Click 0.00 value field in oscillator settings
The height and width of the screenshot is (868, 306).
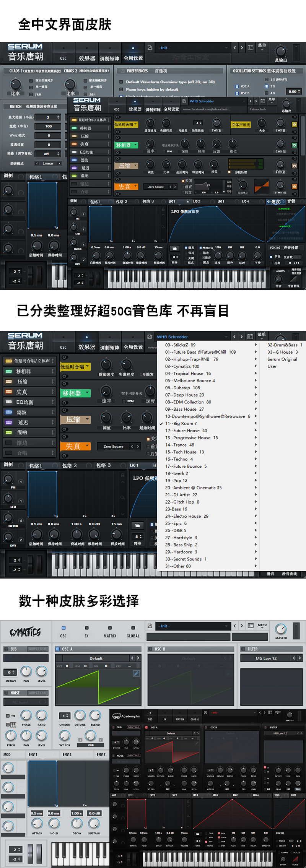click(294, 91)
